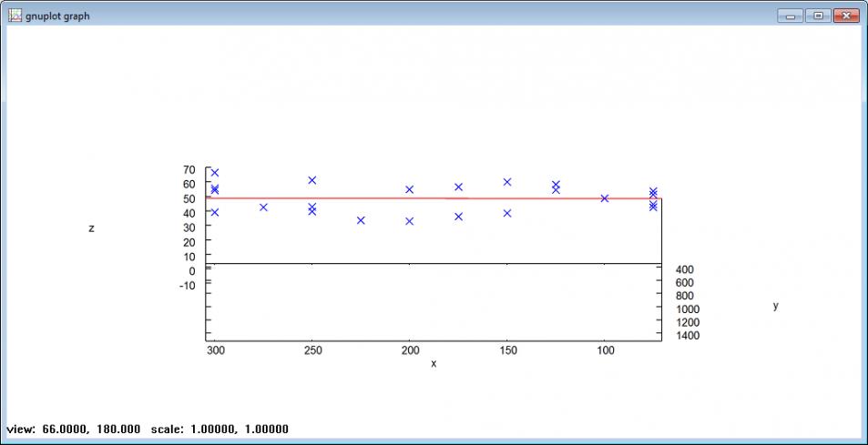Click the upper blue data point above x=150
Image resolution: width=868 pixels, height=445 pixels.
point(507,182)
